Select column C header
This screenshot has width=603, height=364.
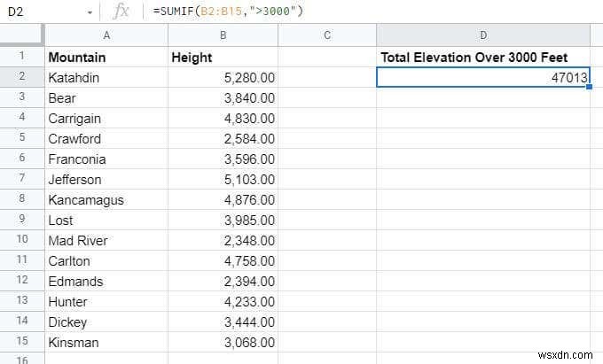pos(327,35)
